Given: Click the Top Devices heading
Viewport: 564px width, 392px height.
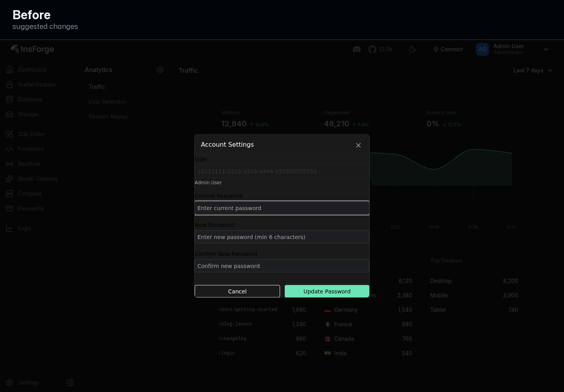Looking at the screenshot, I should tap(446, 261).
